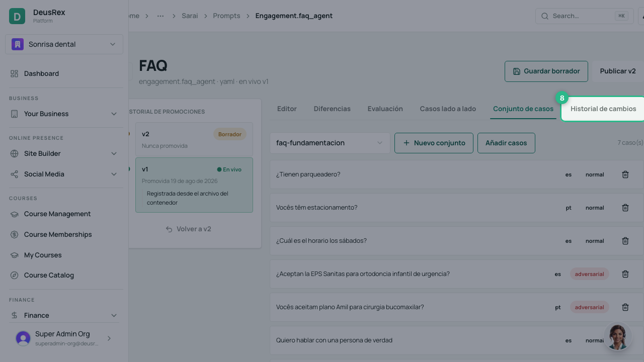Click the Your Business building icon
Screen dimensions: 644x362
14,114
